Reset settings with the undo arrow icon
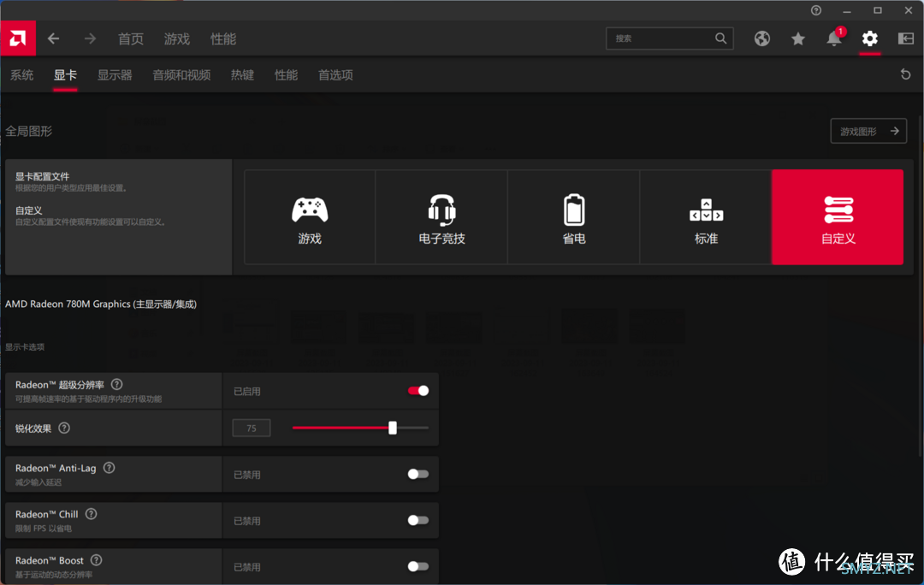This screenshot has width=924, height=585. (x=906, y=74)
